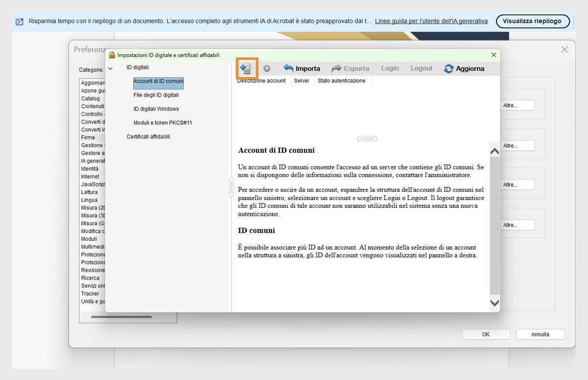Open the Linee guida per l'utente link
The width and height of the screenshot is (588, 380).
pos(431,21)
